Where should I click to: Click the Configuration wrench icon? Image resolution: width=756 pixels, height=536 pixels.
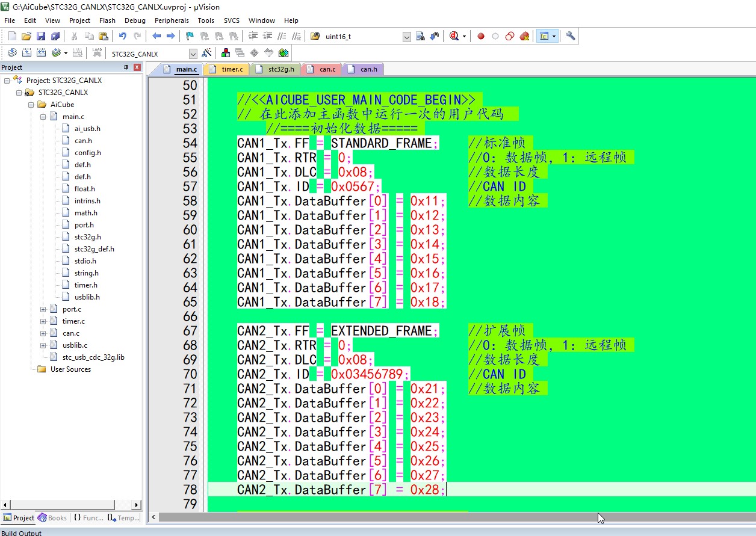(571, 36)
